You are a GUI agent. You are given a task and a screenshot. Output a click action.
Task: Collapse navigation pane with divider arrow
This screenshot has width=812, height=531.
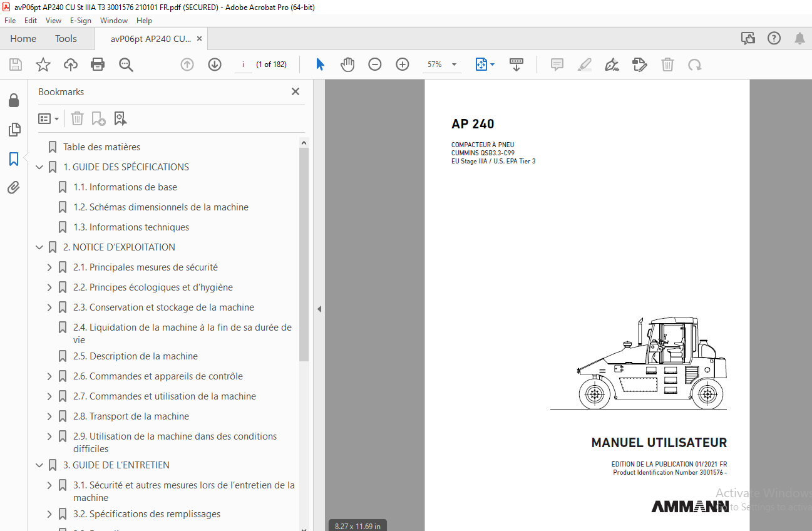pyautogui.click(x=319, y=309)
